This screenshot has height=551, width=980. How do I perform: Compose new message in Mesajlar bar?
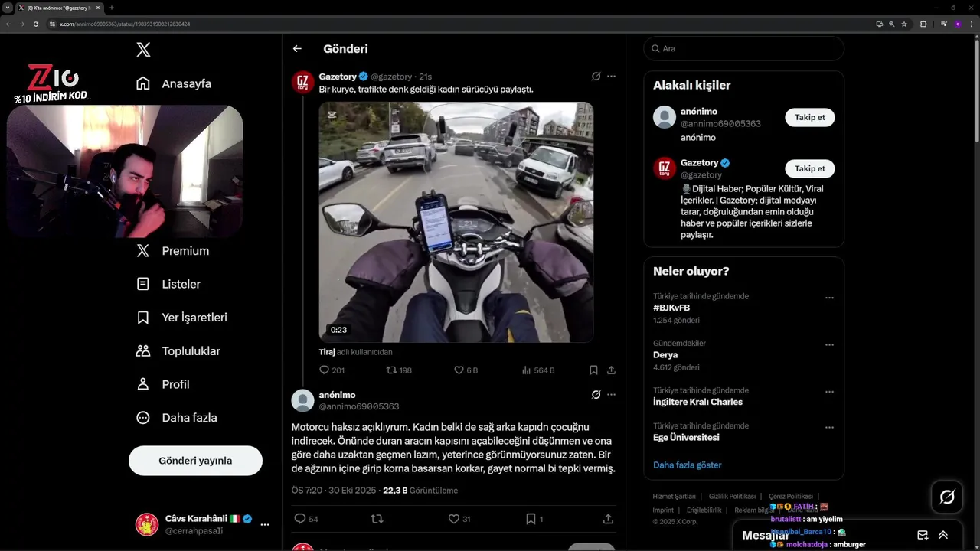(923, 535)
